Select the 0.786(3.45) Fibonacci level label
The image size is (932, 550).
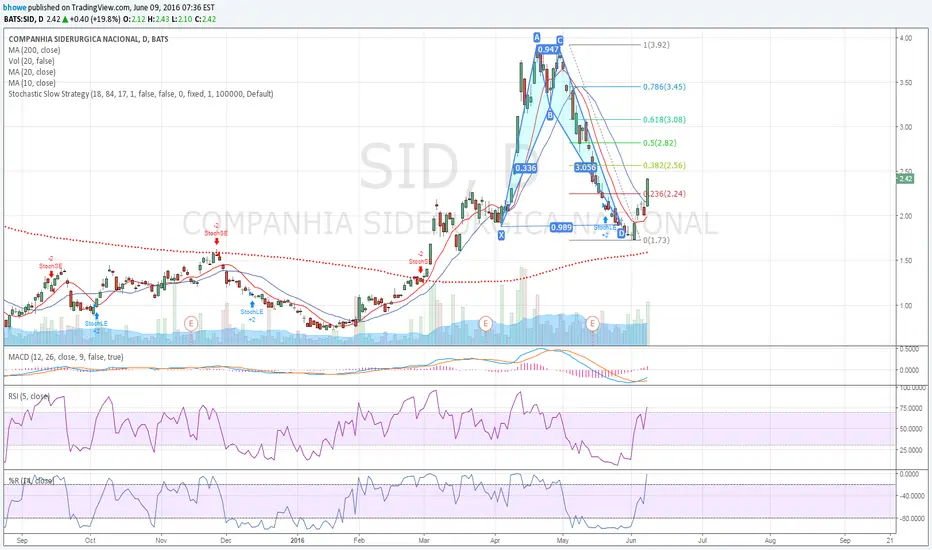coord(664,87)
